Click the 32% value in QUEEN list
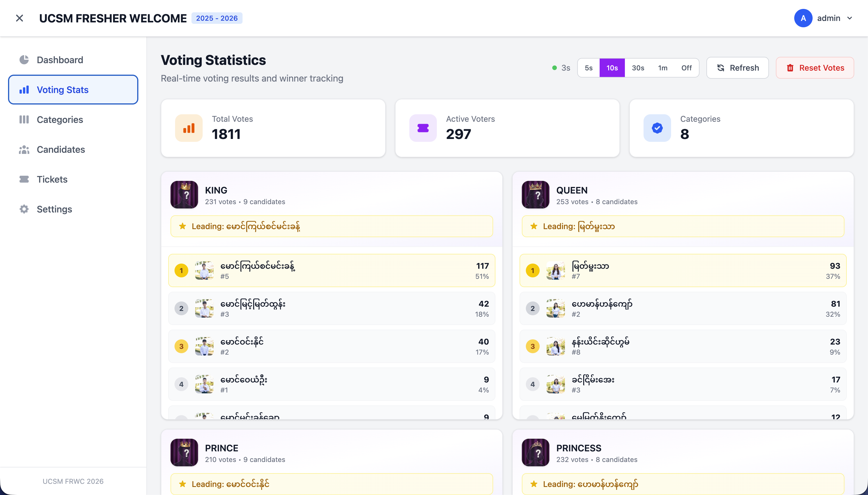Screen dimensions: 868x495 pyautogui.click(x=833, y=314)
